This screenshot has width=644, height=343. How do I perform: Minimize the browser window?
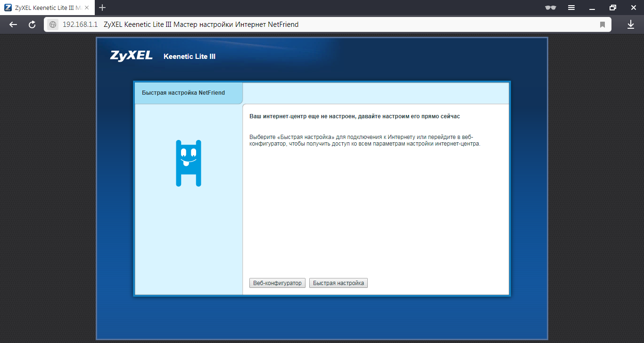[592, 8]
